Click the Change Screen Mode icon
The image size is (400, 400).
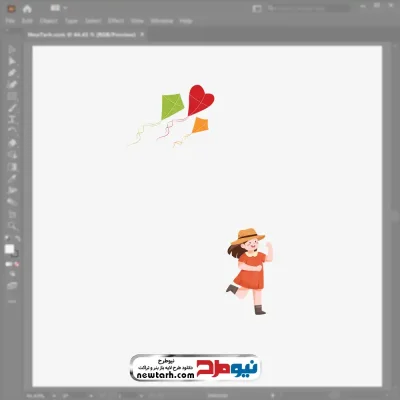[x=12, y=286]
